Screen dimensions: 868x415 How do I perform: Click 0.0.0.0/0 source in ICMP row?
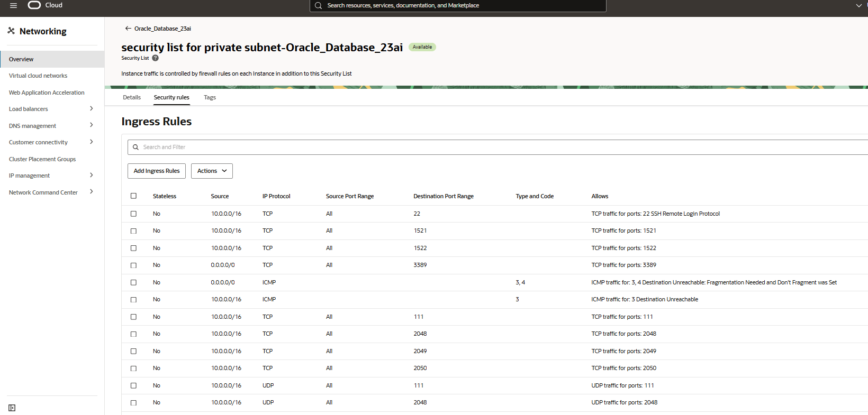(223, 282)
